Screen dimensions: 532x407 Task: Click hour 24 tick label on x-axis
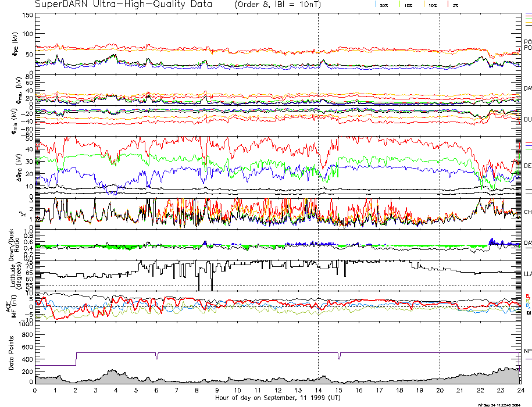[520, 390]
